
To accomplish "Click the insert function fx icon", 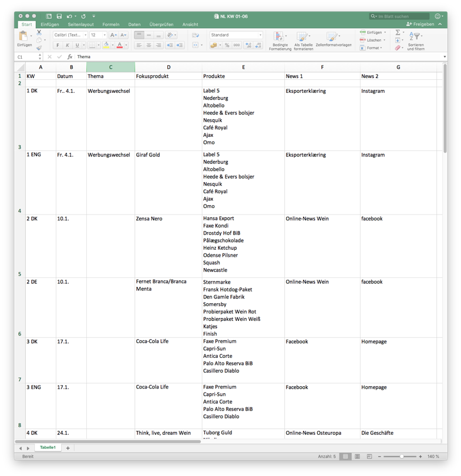I will [x=70, y=57].
